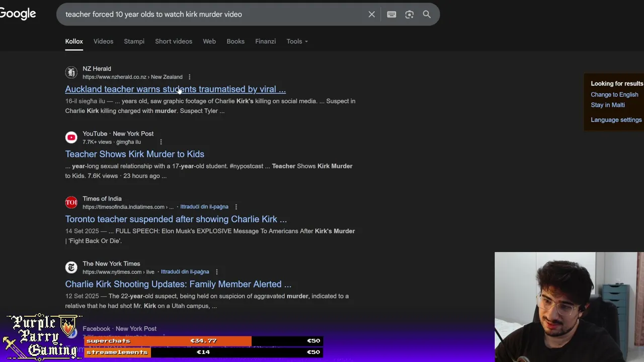Click the magnifier search button
Screen dimensions: 644x362
coord(427,14)
